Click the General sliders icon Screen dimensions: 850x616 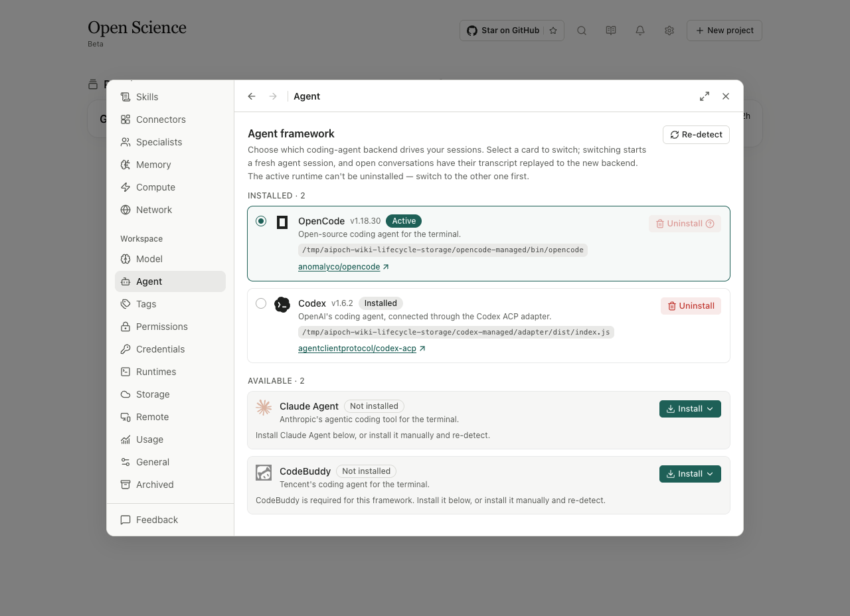(x=126, y=462)
